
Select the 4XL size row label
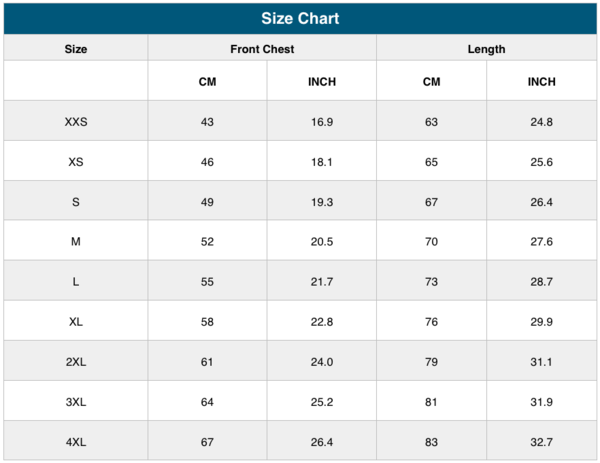[x=76, y=442]
